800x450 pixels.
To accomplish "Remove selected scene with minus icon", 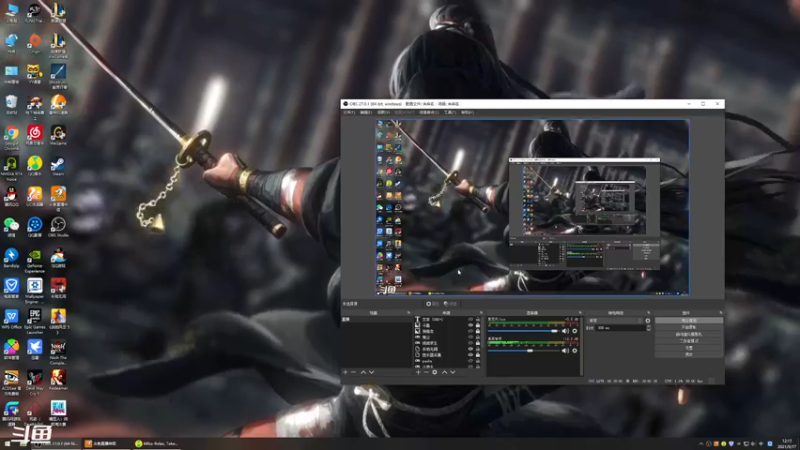I will click(x=354, y=372).
